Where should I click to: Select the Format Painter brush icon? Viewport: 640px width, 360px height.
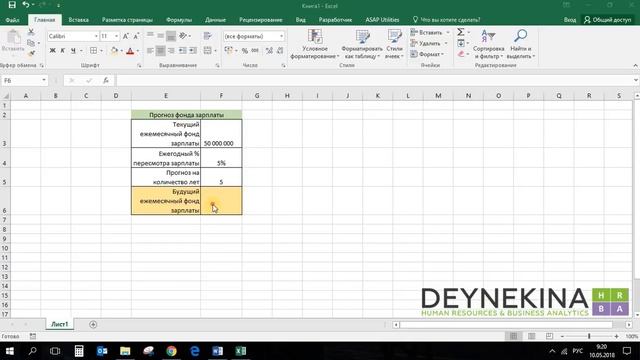point(31,53)
